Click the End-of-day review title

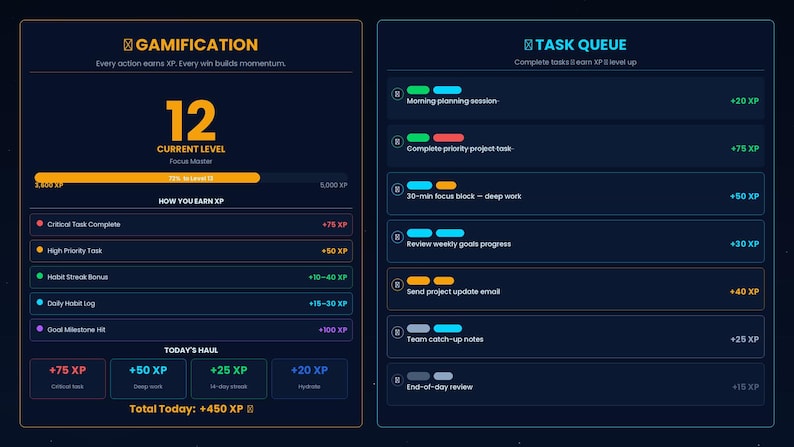[440, 387]
